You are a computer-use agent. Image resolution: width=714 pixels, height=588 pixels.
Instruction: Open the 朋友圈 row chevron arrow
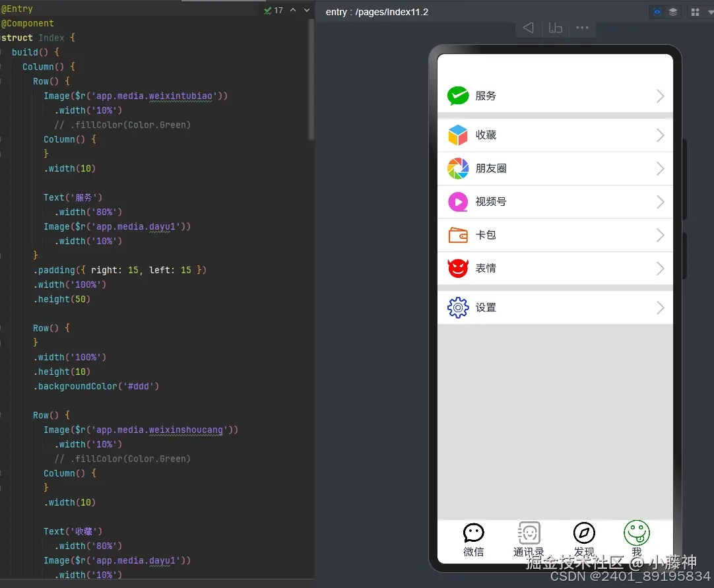pos(661,168)
